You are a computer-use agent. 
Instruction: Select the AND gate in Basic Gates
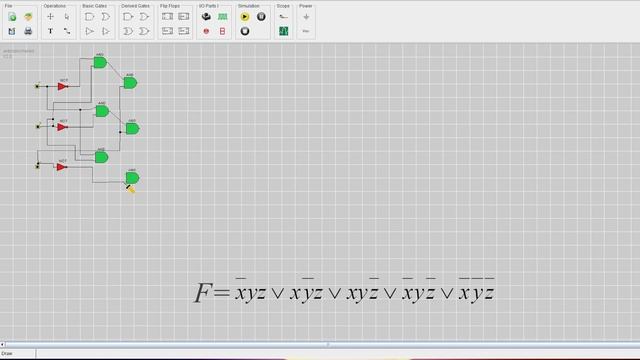(x=89, y=17)
